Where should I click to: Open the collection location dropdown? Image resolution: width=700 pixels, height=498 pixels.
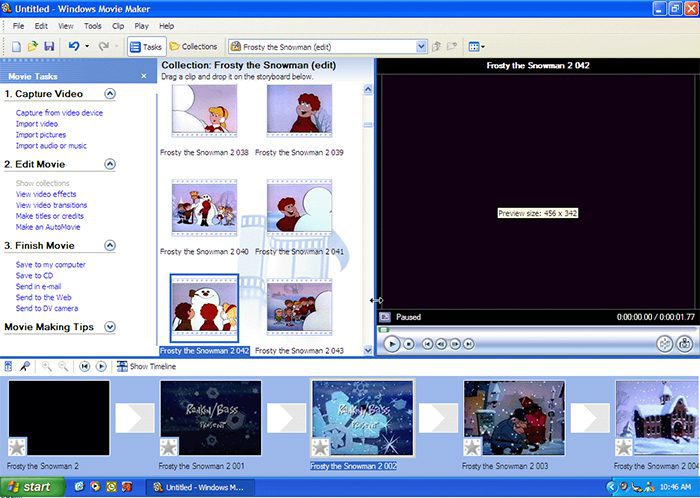(x=421, y=46)
